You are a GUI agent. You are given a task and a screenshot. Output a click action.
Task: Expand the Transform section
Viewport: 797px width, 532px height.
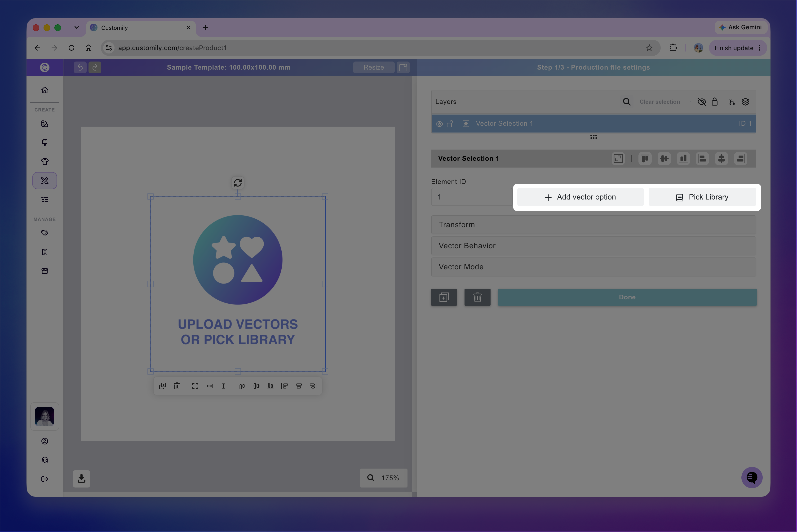(593, 225)
